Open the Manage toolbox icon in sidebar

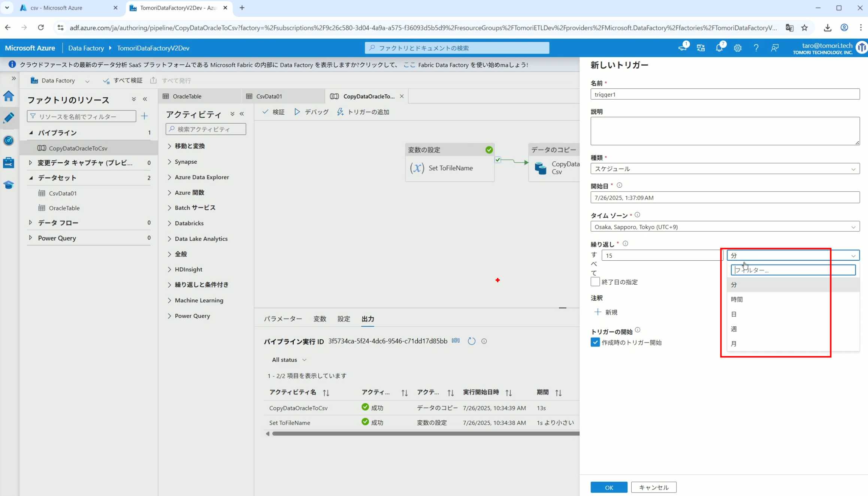click(x=9, y=163)
